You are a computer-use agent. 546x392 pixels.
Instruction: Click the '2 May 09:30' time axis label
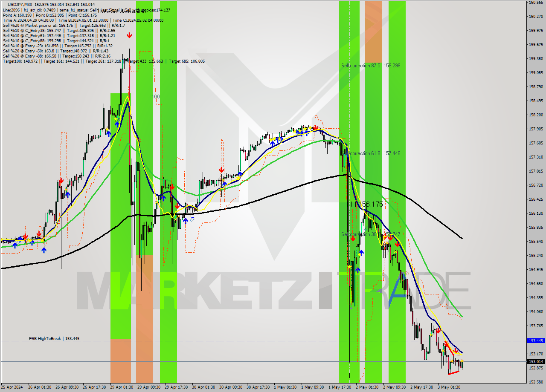(x=395, y=387)
